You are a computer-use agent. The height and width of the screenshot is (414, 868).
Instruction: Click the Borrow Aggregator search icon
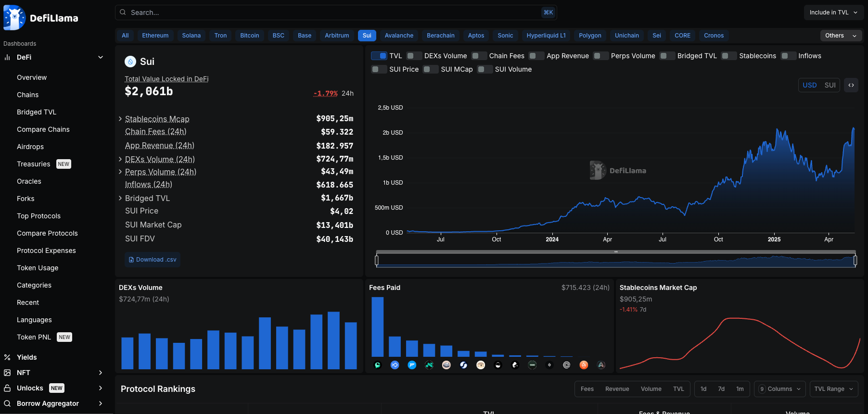(x=7, y=403)
